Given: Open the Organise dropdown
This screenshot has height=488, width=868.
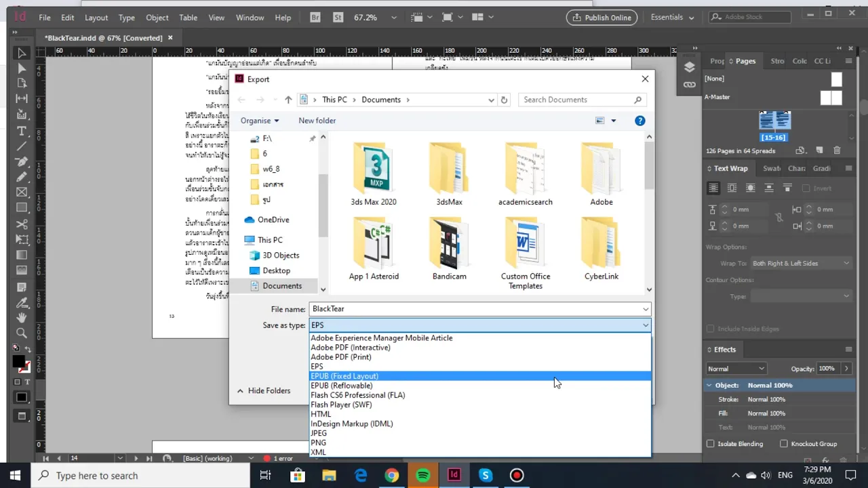Looking at the screenshot, I should pos(259,121).
